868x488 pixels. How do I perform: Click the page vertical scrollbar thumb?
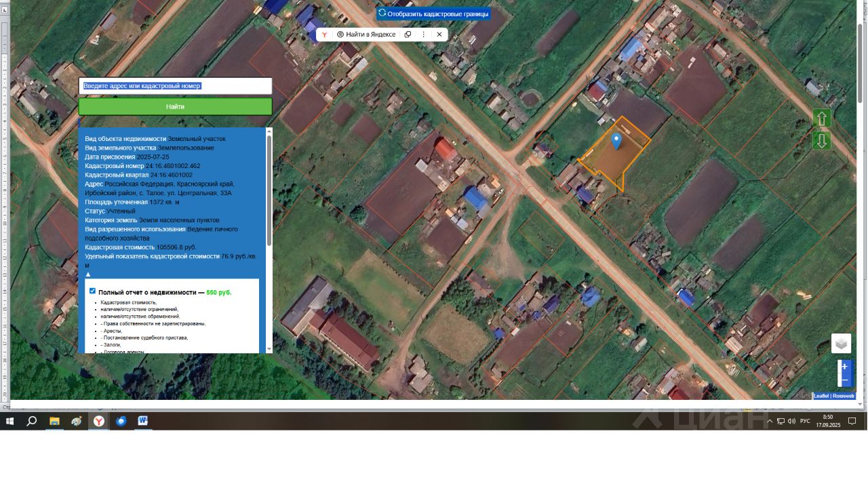click(x=861, y=62)
